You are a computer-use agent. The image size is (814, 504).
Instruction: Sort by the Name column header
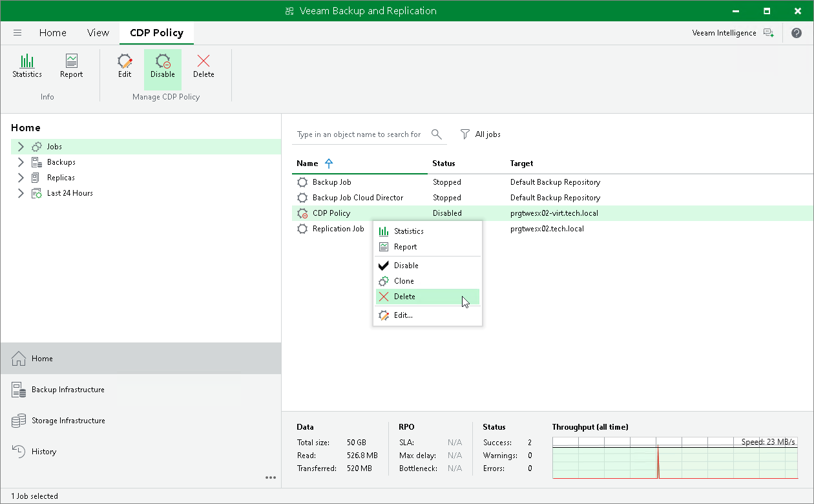(x=308, y=163)
